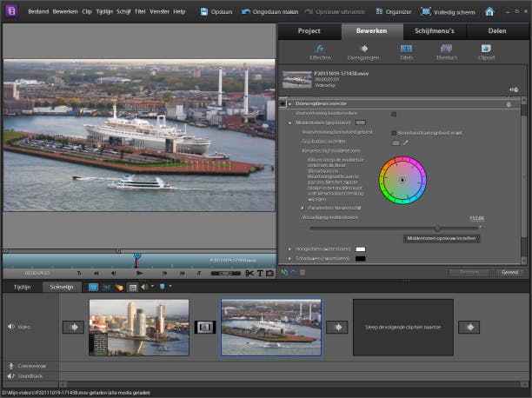Open the Effecten panel icon
Screen dimensions: 532x398
[320, 50]
